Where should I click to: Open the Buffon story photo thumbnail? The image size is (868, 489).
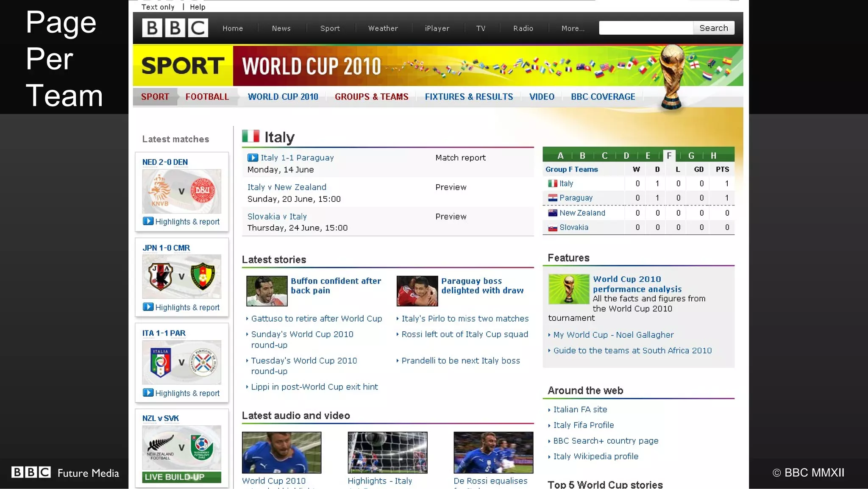coord(267,291)
